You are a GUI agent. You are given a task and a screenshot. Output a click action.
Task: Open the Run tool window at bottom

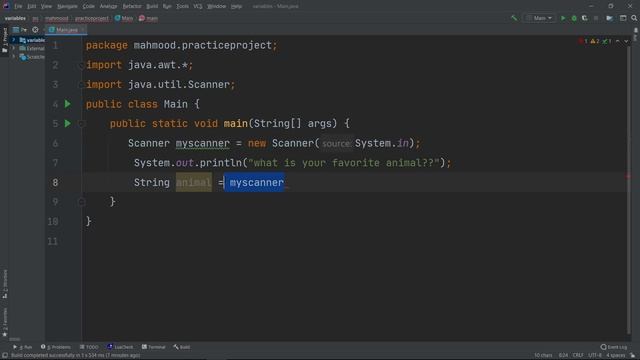pos(22,347)
